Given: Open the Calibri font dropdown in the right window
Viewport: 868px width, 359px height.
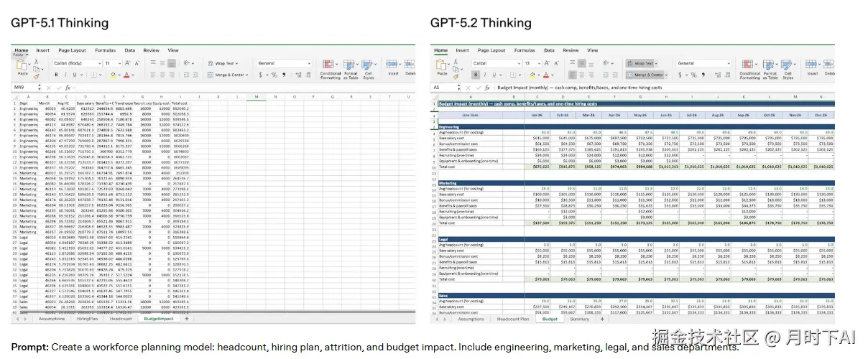Looking at the screenshot, I should click(x=519, y=63).
